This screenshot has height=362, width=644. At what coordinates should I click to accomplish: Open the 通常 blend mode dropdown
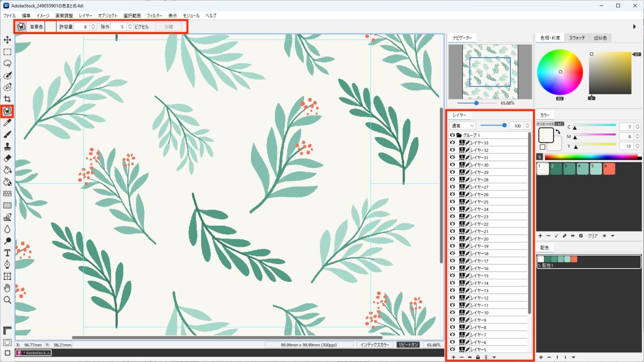coord(462,126)
